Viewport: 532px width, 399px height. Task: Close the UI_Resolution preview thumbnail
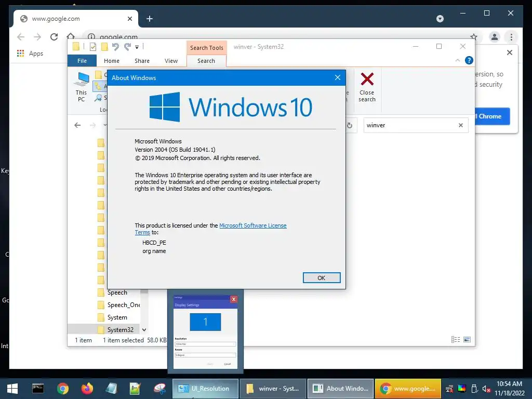point(233,299)
